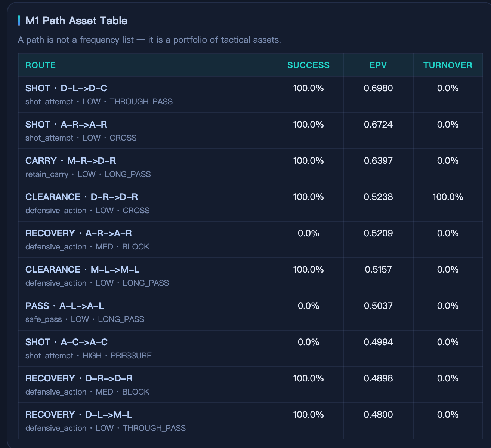The image size is (491, 448).
Task: Click the RECOVERY · D-R->D-R route name
Action: point(79,378)
